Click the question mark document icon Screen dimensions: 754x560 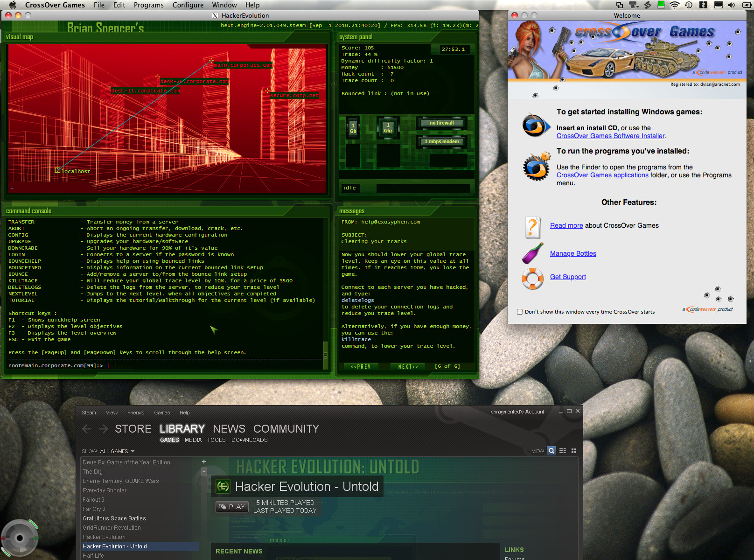[x=533, y=228]
